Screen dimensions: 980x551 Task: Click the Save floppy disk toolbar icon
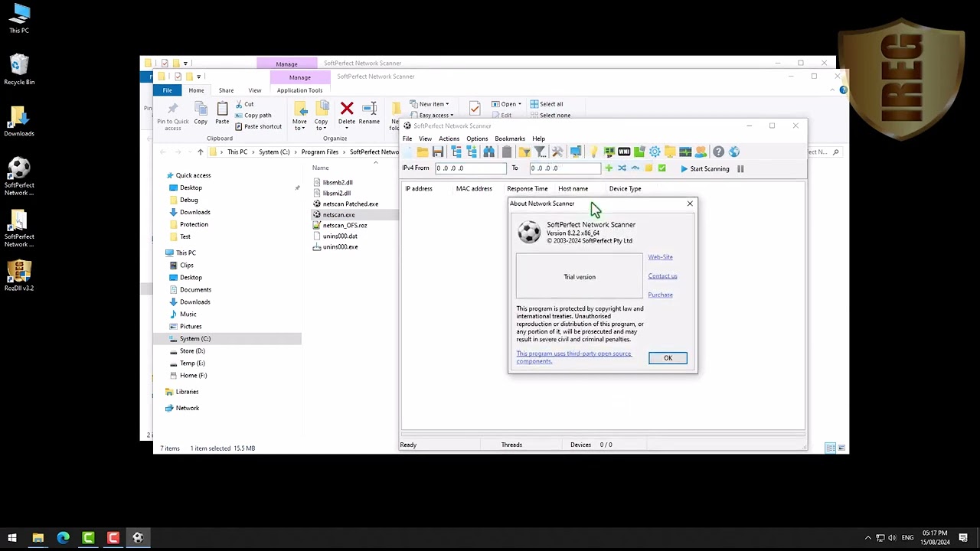coord(438,152)
